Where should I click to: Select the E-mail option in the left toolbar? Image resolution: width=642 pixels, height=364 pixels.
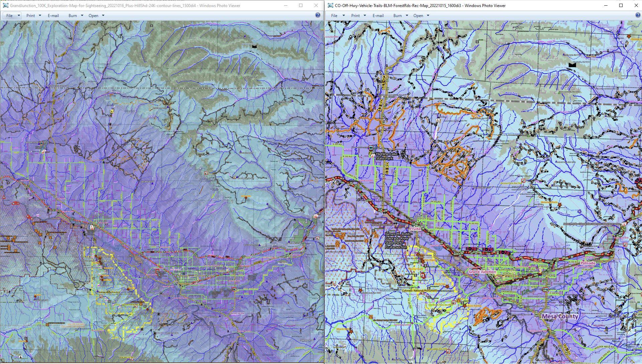tap(53, 15)
